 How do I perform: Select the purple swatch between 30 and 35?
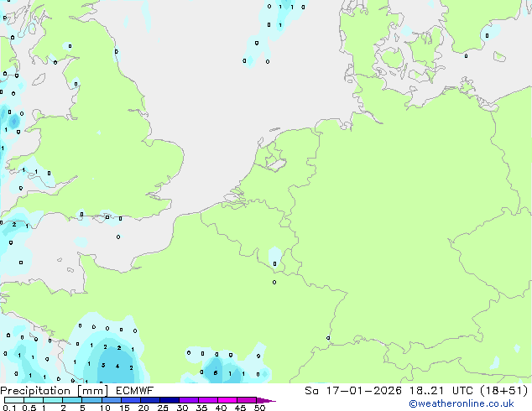pyautogui.click(x=188, y=400)
